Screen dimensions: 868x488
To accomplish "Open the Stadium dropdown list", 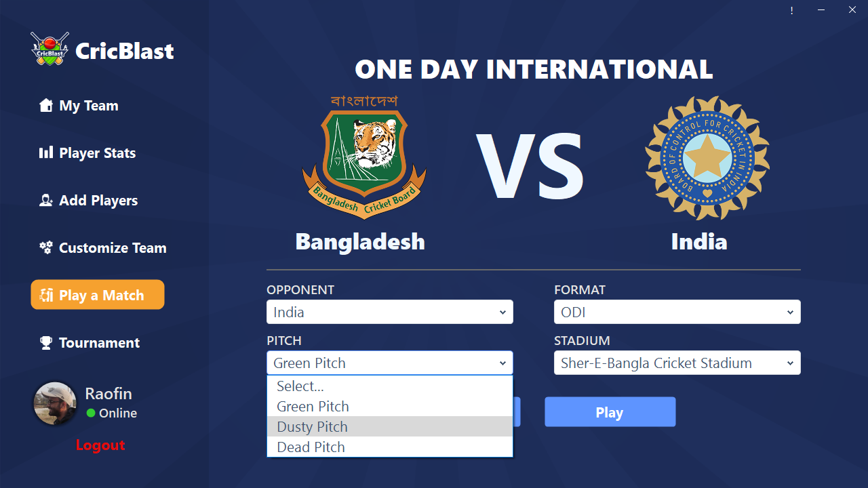I will (677, 363).
